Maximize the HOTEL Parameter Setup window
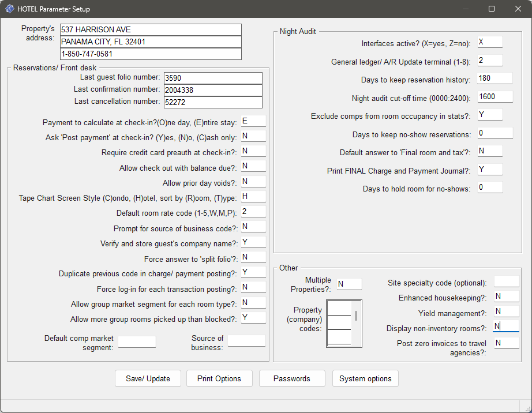This screenshot has height=413, width=532. point(492,9)
